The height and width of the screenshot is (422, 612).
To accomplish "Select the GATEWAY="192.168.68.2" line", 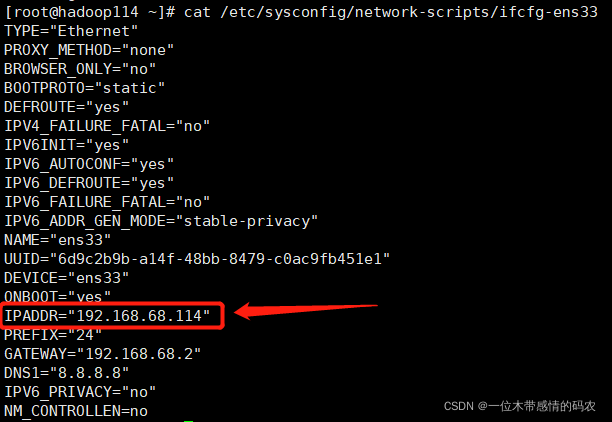I will click(x=103, y=354).
